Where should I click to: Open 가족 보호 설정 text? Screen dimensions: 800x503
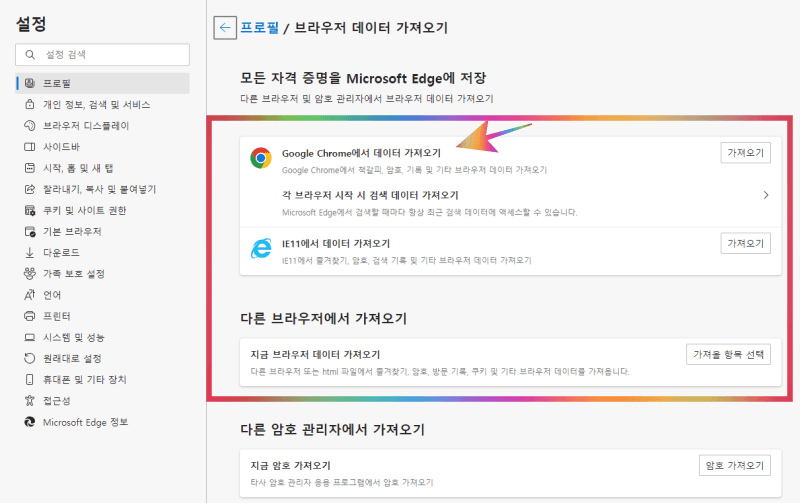[x=73, y=274]
